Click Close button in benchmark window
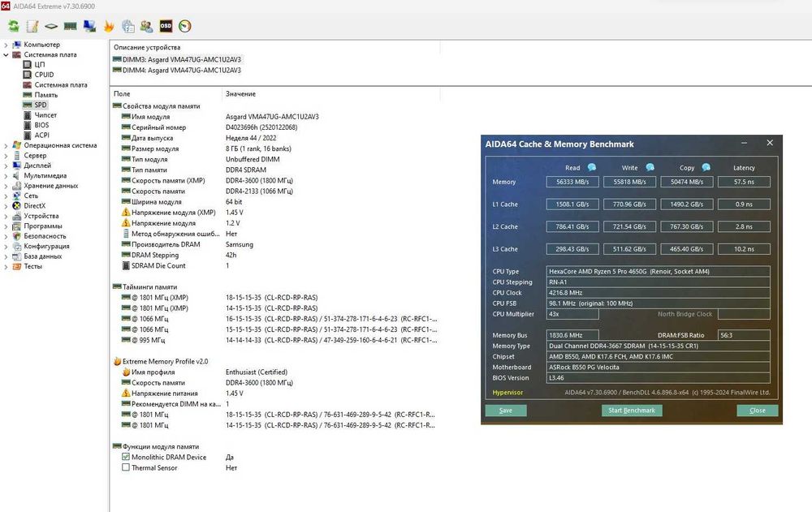Image resolution: width=812 pixels, height=512 pixels. coord(757,411)
